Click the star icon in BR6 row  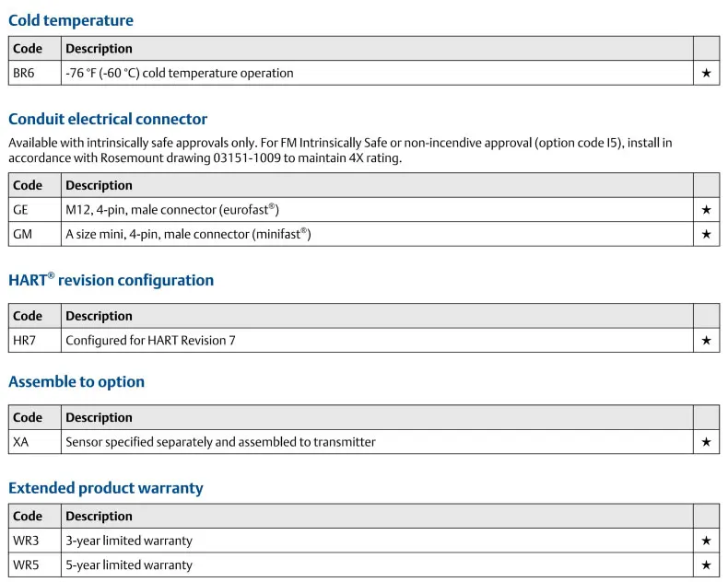[x=706, y=73]
